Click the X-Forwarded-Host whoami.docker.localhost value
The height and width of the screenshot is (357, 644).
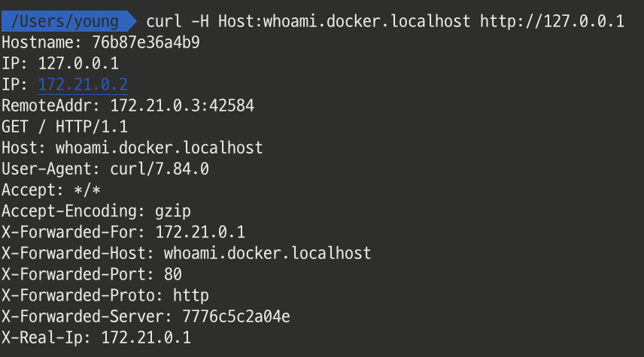click(267, 253)
